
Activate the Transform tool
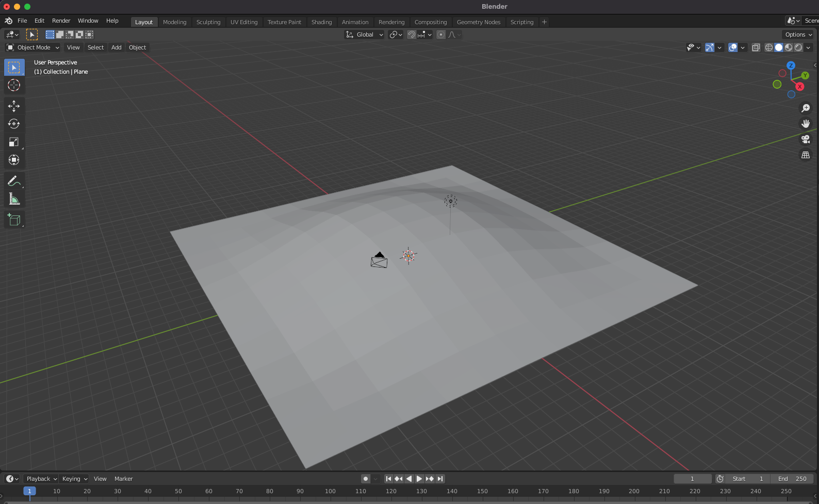(x=14, y=160)
